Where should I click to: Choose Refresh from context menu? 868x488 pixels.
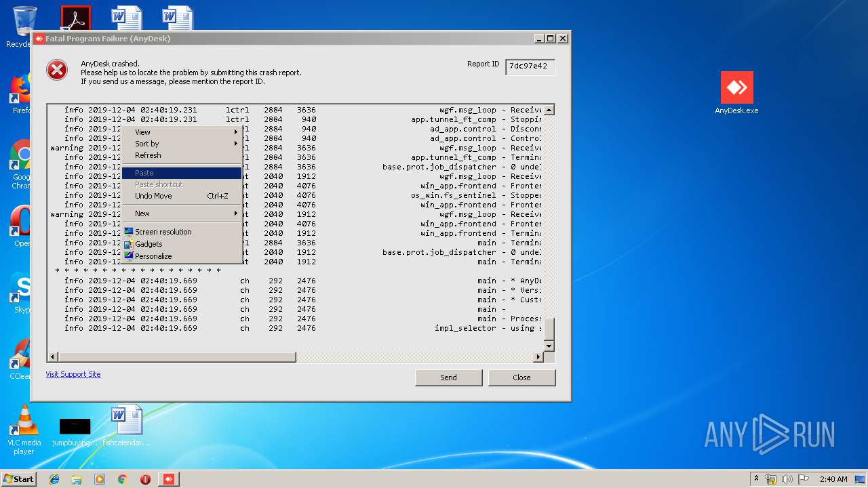182,155
